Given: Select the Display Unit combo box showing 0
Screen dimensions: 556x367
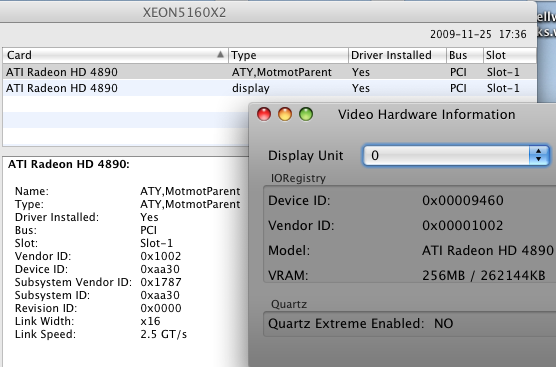Looking at the screenshot, I should coord(456,155).
